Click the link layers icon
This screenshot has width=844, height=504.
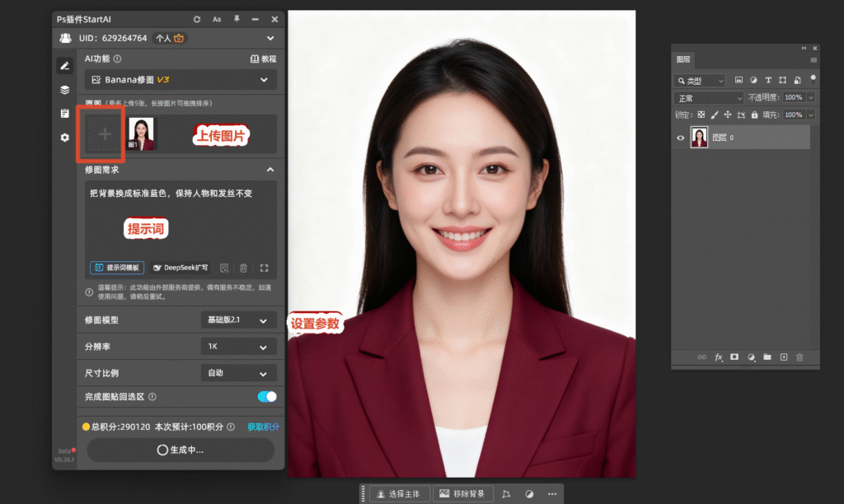pyautogui.click(x=702, y=357)
